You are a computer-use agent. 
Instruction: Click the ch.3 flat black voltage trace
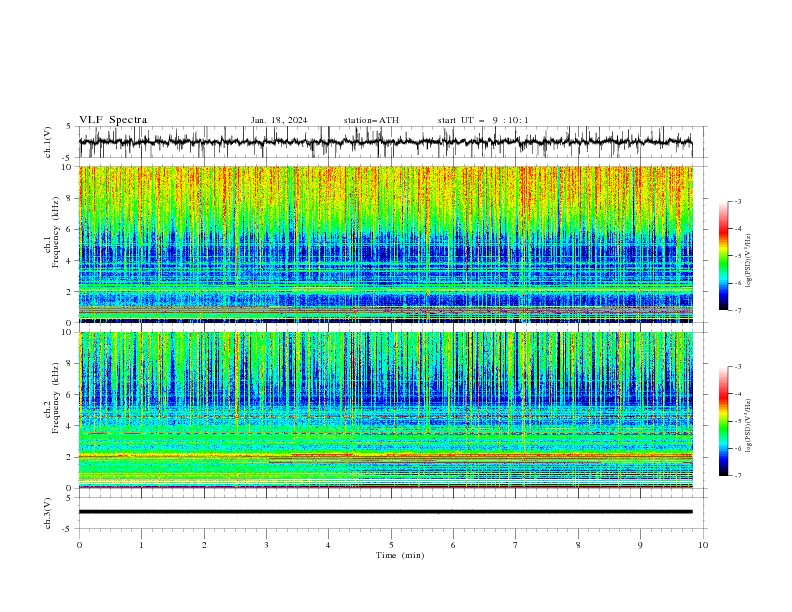(385, 512)
